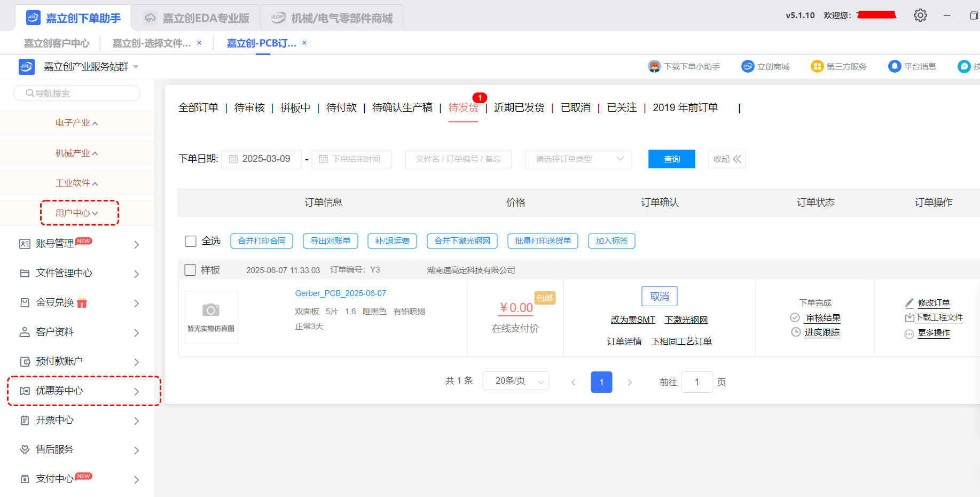Click the 嘉立创产业服务站群 logo icon
The image size is (980, 497).
pos(27,67)
